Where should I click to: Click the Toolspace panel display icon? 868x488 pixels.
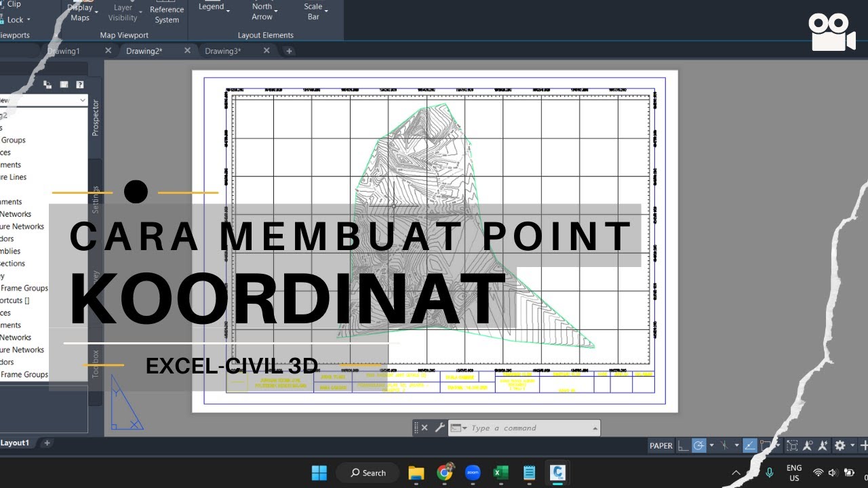click(64, 85)
